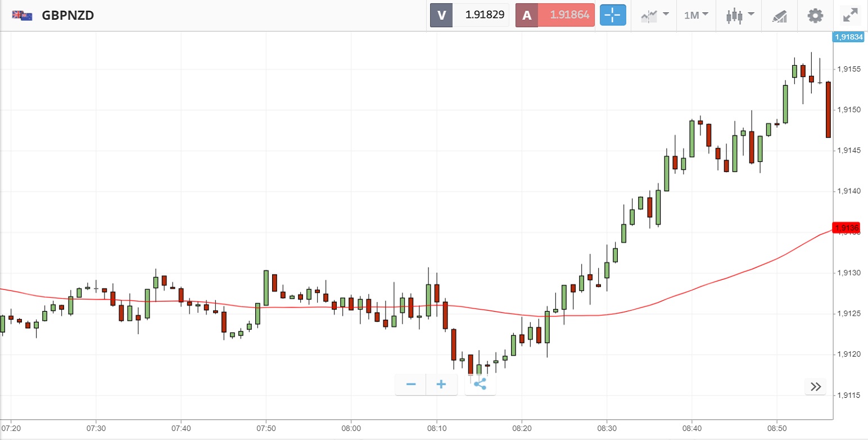
Task: Open the compare/indicators chart dropdown
Action: click(x=655, y=15)
